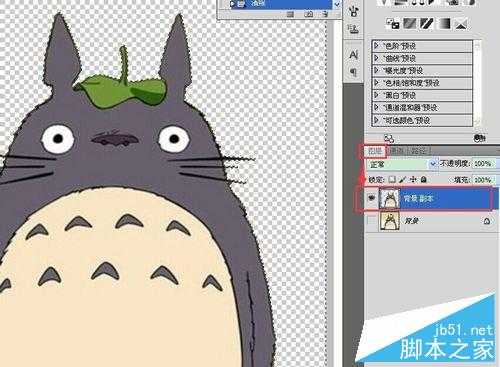Switch to the 路径 (Paths) tab

coord(419,151)
